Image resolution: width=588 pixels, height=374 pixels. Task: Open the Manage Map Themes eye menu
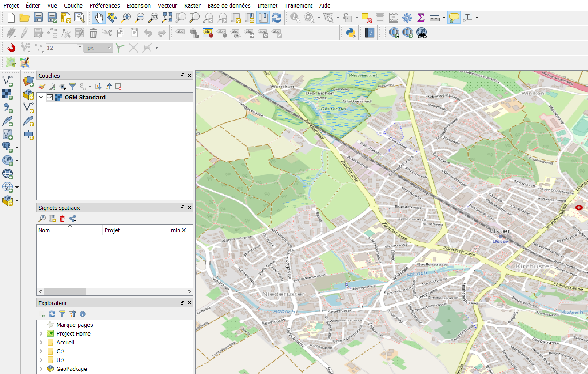click(x=62, y=86)
